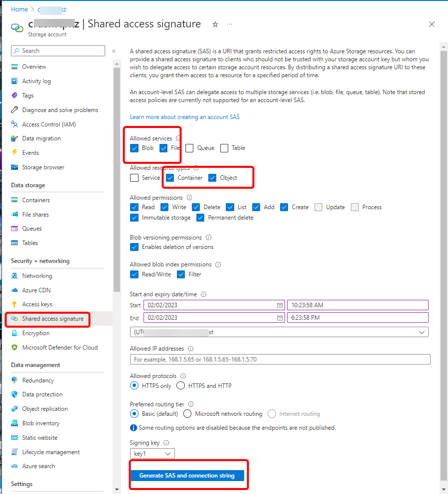
Task: Click the Static website icon
Action: point(14,438)
